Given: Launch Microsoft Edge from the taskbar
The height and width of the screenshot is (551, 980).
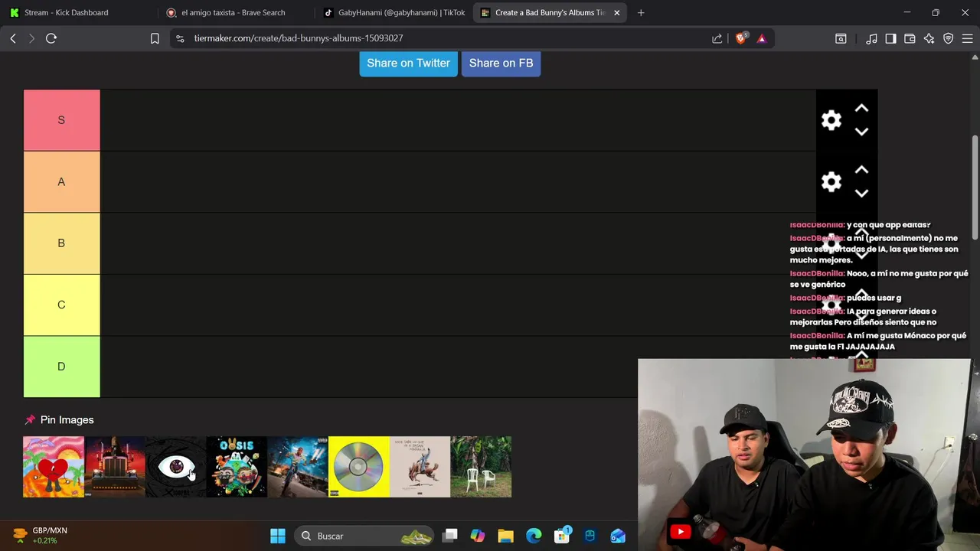Looking at the screenshot, I should 534,536.
